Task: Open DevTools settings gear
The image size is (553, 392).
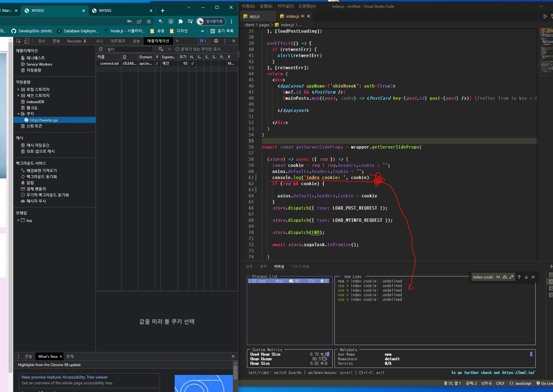Action: 216,41
